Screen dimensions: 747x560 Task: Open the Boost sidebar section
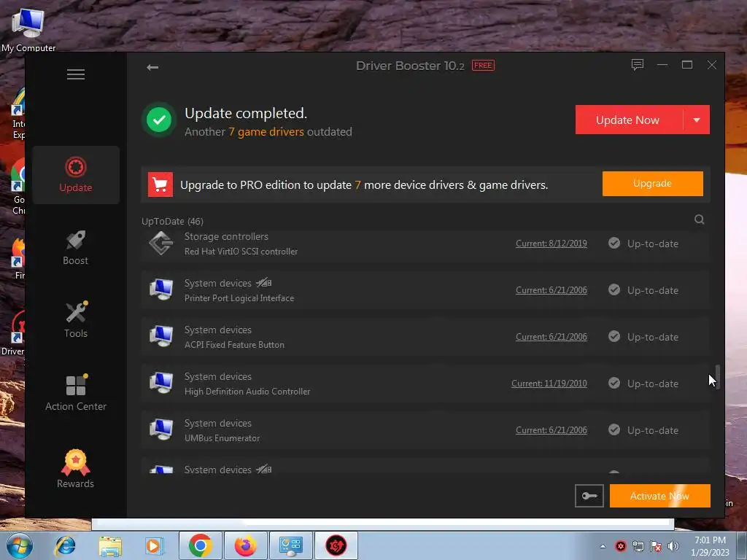coord(76,248)
